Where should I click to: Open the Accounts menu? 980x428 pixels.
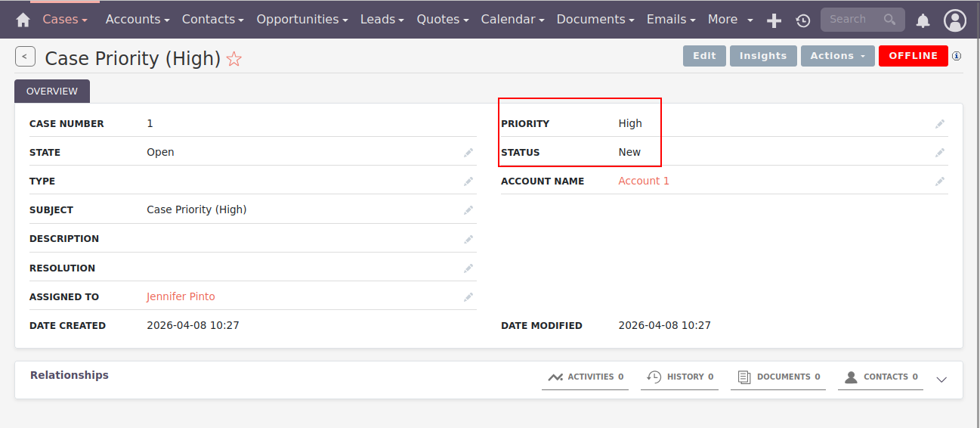[x=137, y=20]
